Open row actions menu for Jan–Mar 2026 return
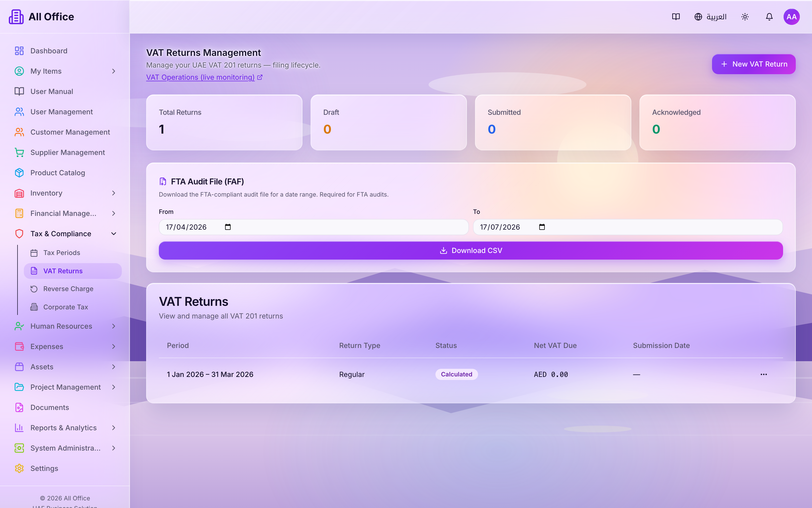Screen dimensions: 812x508 pyautogui.click(x=764, y=374)
